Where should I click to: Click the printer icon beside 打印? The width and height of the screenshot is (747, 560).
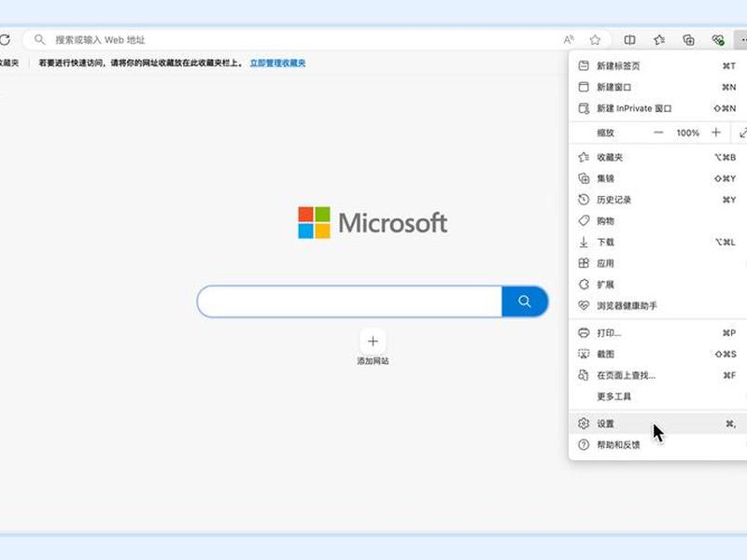tap(584, 333)
